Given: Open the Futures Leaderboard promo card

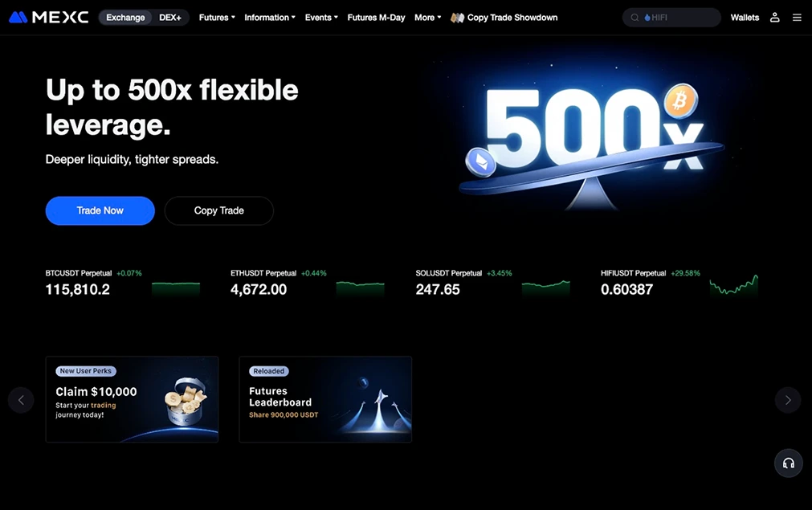Looking at the screenshot, I should 325,399.
